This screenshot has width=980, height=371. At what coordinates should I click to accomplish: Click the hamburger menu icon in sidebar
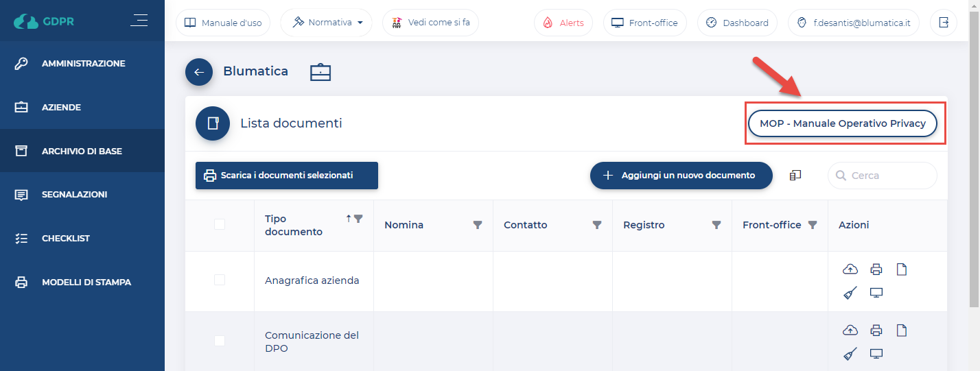coord(139,21)
